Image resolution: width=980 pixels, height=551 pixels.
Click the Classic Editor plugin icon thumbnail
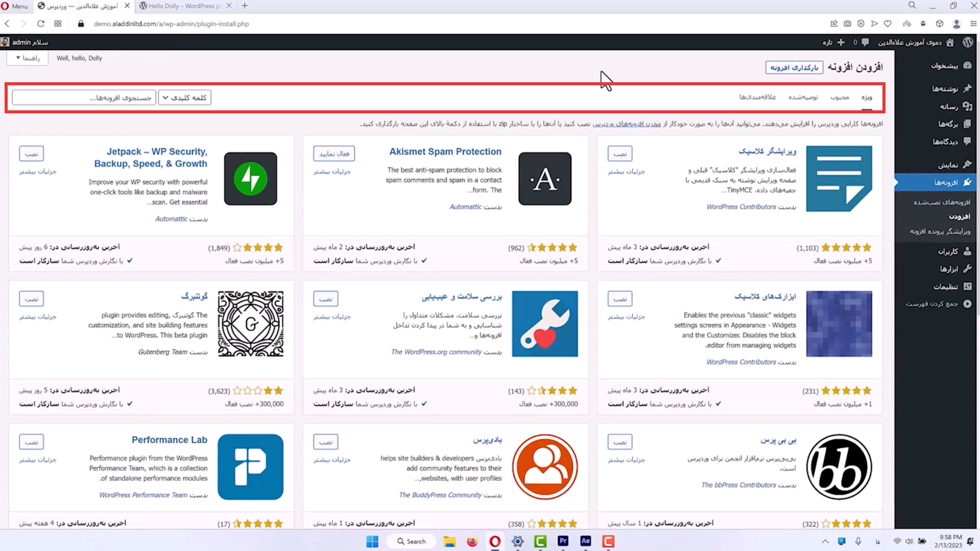[839, 179]
